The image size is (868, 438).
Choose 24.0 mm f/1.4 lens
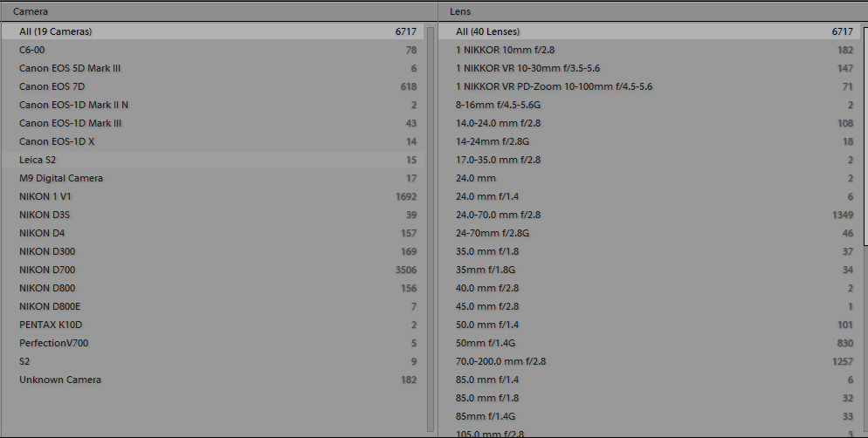coord(651,195)
